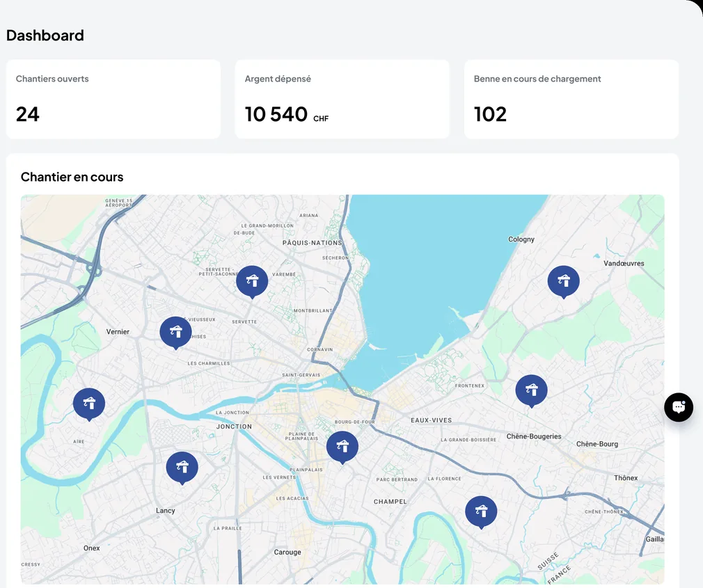Click the PÂQUIS-NATIONS district label
The width and height of the screenshot is (703, 588).
click(x=312, y=243)
